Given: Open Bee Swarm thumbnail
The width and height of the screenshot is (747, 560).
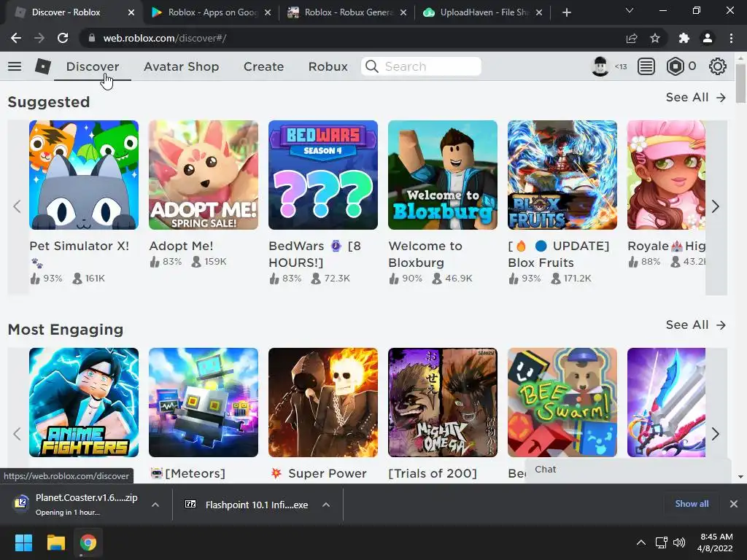Looking at the screenshot, I should point(562,402).
